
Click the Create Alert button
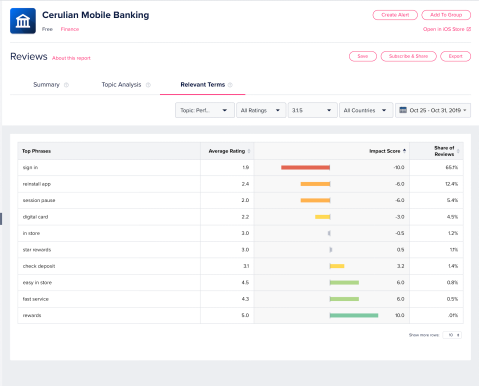395,15
